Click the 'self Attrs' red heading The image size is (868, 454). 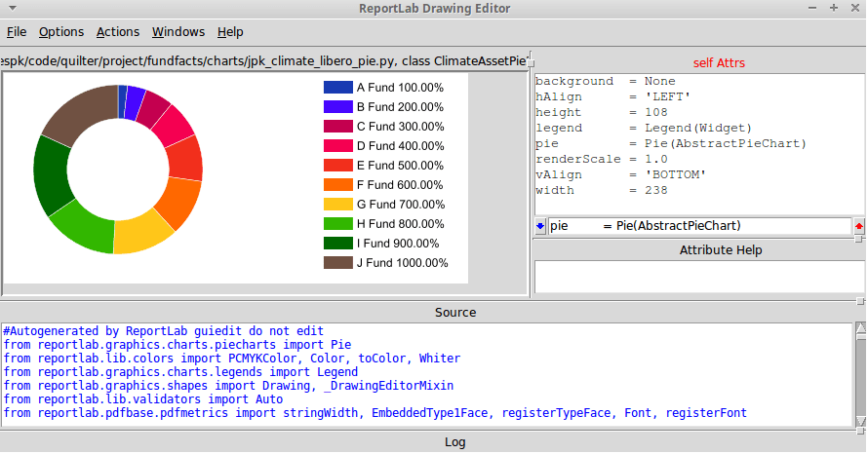pos(719,63)
